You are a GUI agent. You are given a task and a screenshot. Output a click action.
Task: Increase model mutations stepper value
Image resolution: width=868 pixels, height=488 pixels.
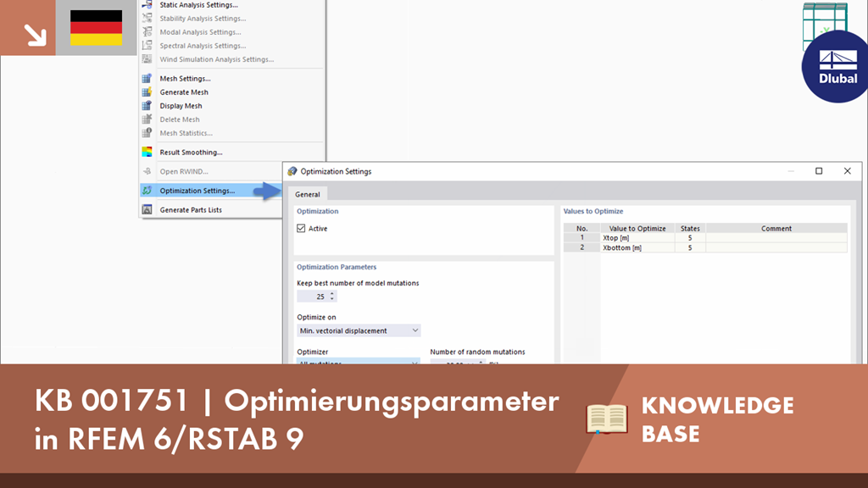pos(332,294)
